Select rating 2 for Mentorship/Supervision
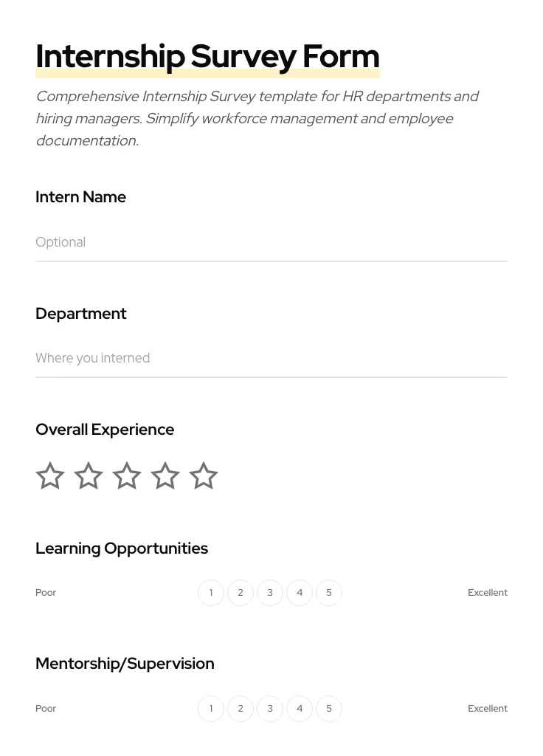Screen dimensions: 543x756 [241, 708]
